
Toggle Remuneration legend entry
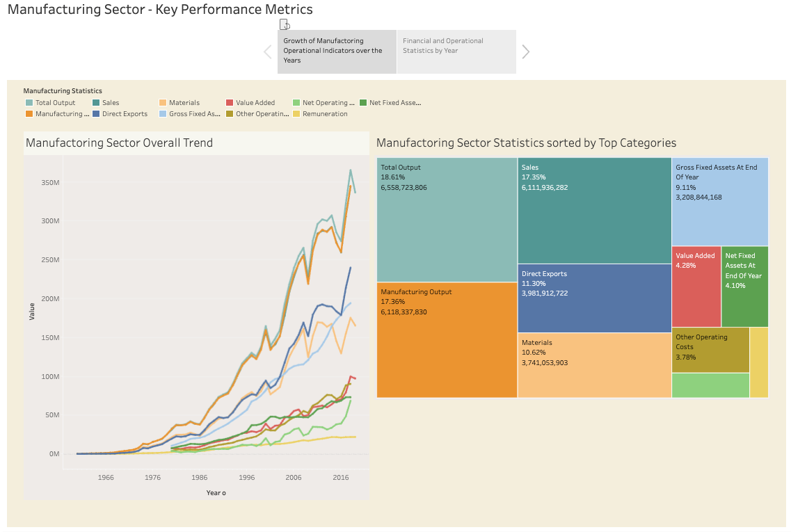(325, 114)
